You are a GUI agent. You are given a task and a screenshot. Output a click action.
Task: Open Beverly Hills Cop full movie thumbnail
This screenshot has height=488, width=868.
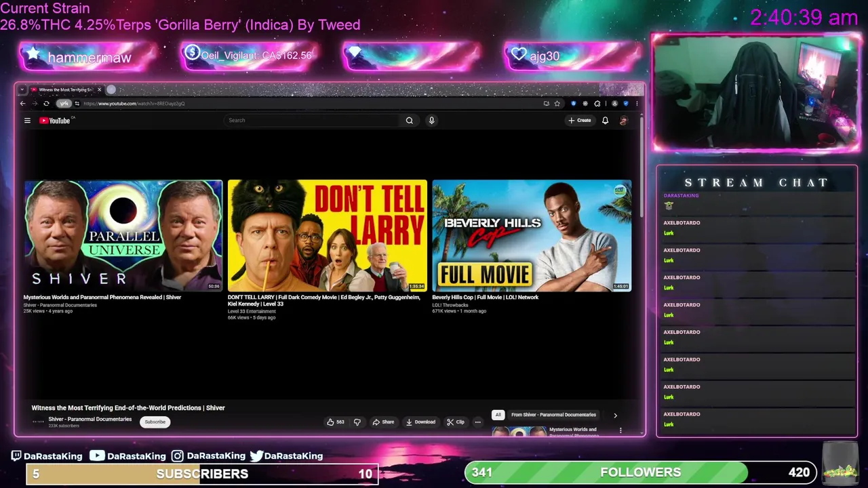(x=532, y=235)
